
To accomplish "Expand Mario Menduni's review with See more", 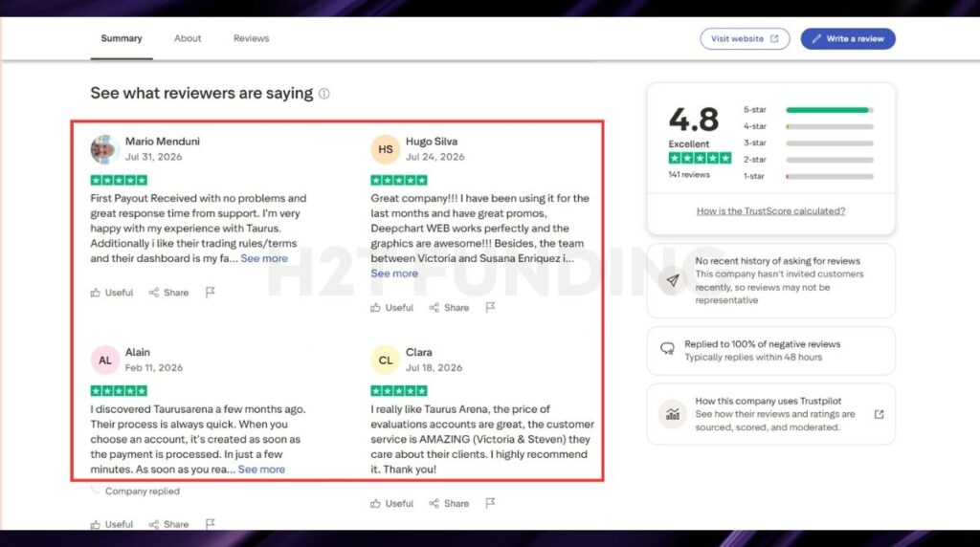I will 264,258.
